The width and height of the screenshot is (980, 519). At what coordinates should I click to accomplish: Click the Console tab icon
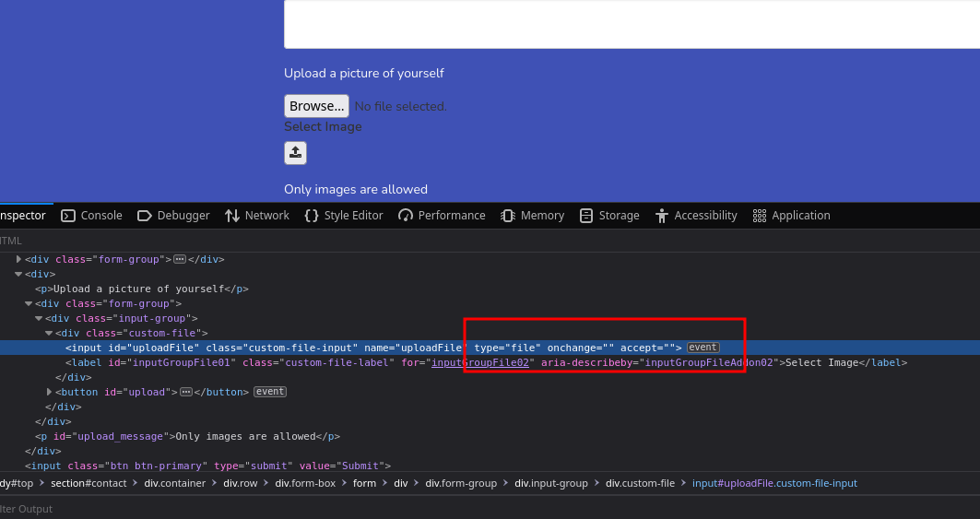pos(68,216)
